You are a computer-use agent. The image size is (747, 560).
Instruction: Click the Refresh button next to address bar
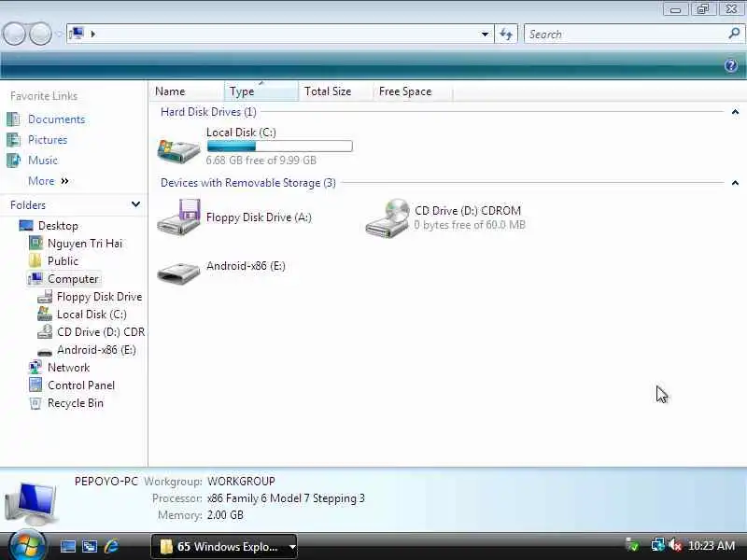[506, 34]
